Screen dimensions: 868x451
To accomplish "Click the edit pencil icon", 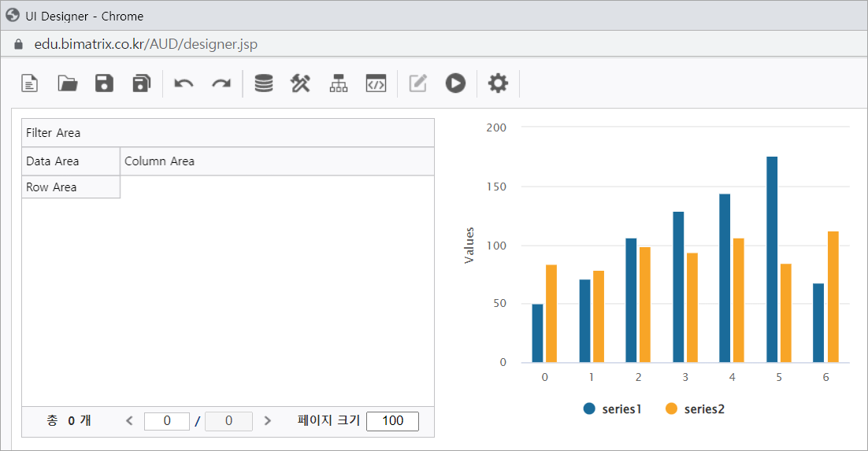I will [417, 83].
